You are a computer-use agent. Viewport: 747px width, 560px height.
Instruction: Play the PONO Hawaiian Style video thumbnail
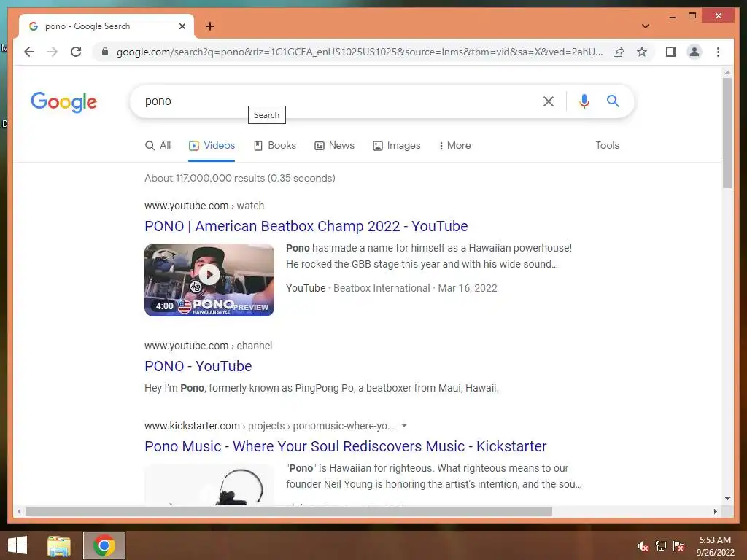click(x=209, y=280)
